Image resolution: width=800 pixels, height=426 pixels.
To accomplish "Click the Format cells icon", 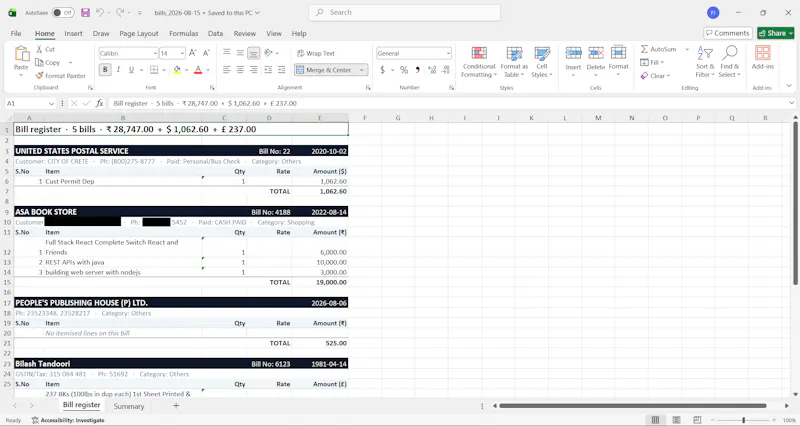I will coord(618,53).
